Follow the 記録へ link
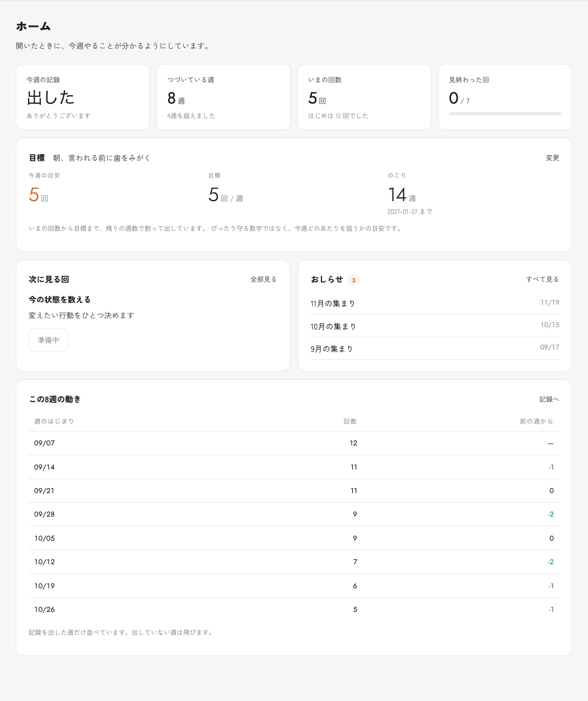The image size is (588, 701). [x=549, y=399]
